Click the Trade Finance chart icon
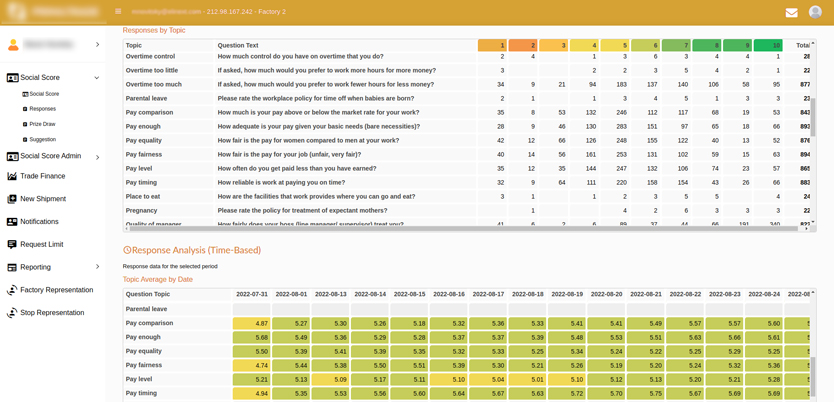This screenshot has width=834, height=402. point(12,176)
